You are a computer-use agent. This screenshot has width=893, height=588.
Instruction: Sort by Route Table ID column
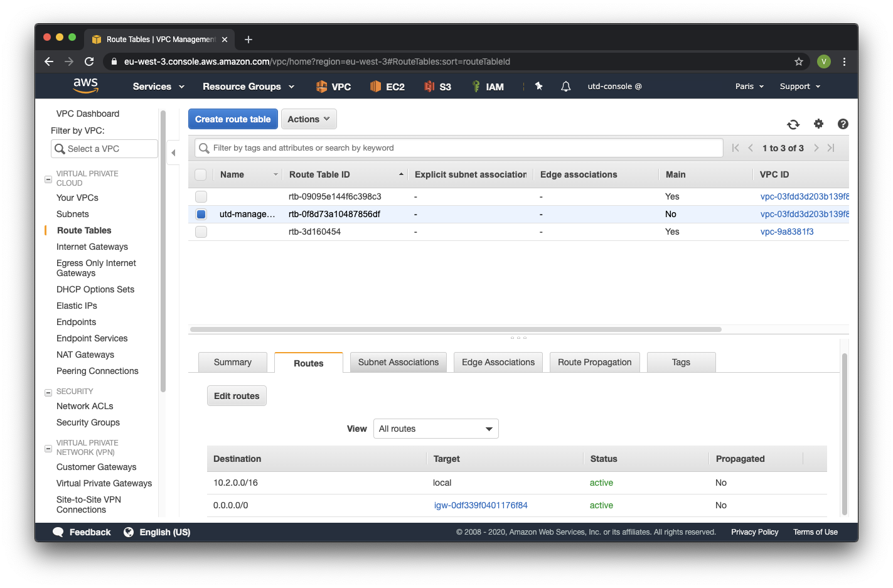click(x=345, y=174)
